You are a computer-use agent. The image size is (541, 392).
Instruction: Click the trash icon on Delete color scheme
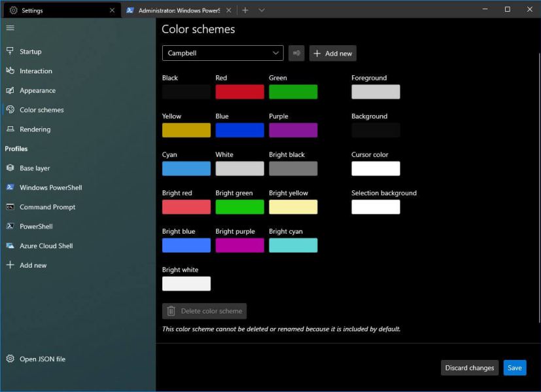171,311
